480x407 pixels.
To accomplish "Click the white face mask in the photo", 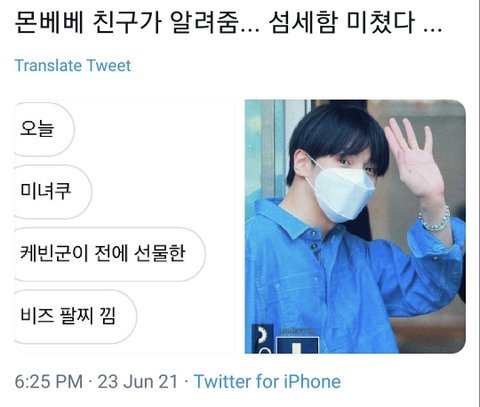I will (x=339, y=191).
